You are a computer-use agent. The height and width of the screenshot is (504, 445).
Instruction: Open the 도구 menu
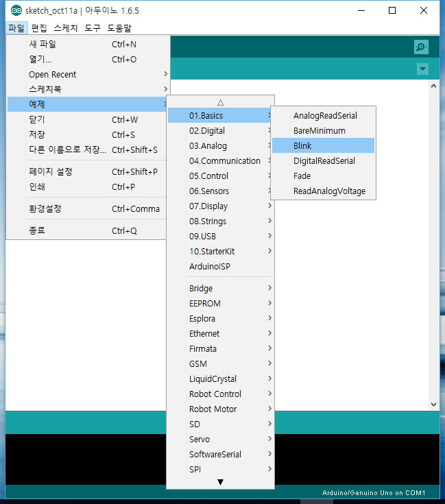tap(93, 28)
